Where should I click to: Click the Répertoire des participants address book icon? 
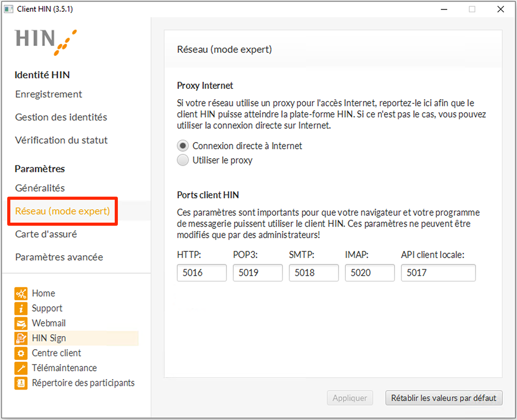coord(21,383)
